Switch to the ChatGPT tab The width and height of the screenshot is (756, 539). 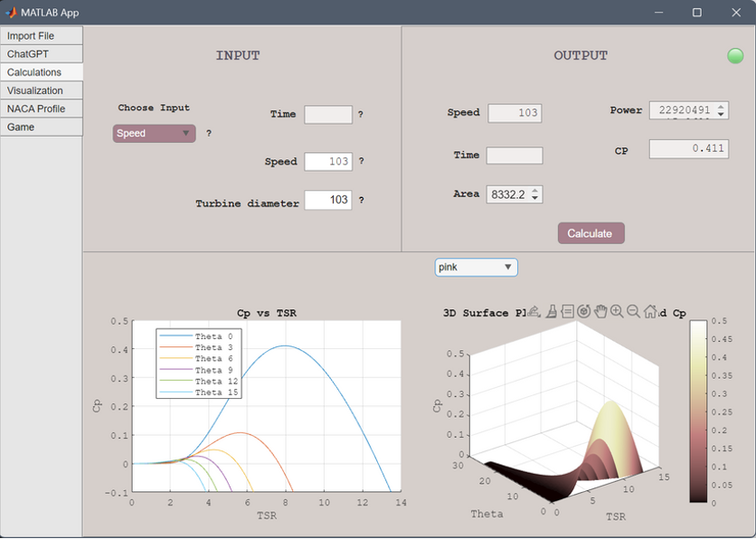(42, 54)
